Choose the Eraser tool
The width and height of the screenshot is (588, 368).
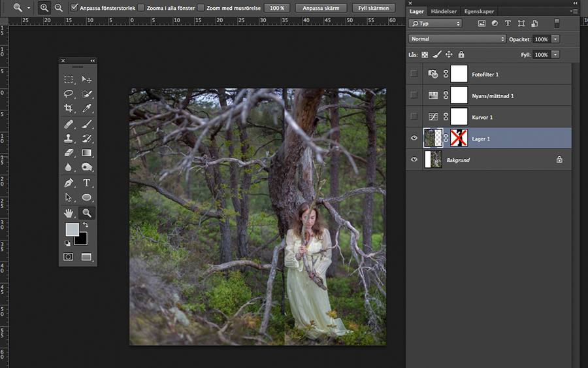[69, 153]
